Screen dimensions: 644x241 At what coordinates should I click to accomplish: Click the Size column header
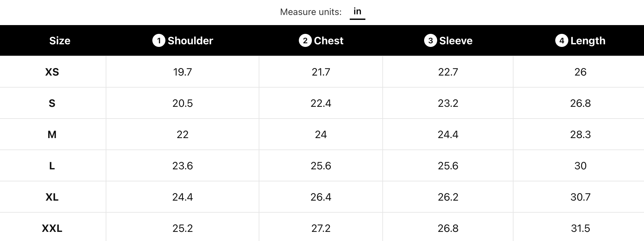click(60, 41)
